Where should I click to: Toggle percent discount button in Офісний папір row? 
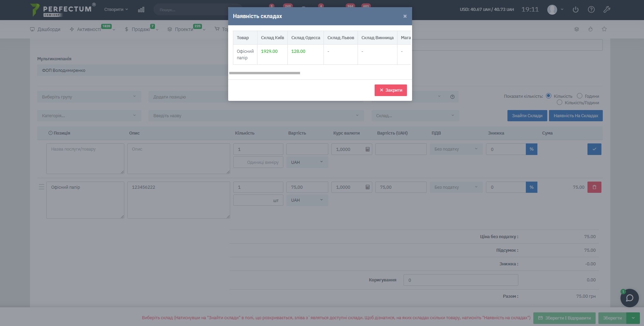(532, 187)
